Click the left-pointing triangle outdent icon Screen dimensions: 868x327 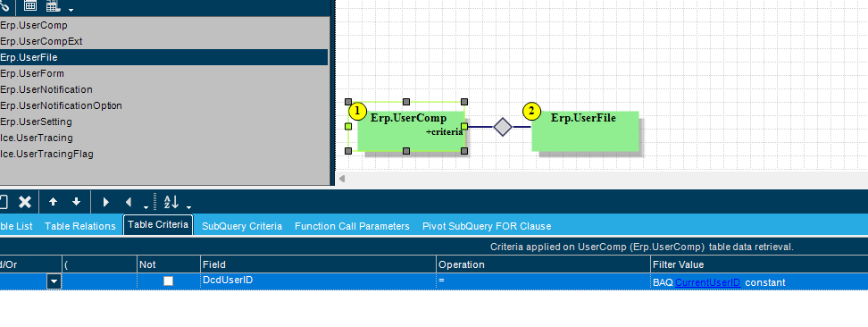click(x=129, y=202)
